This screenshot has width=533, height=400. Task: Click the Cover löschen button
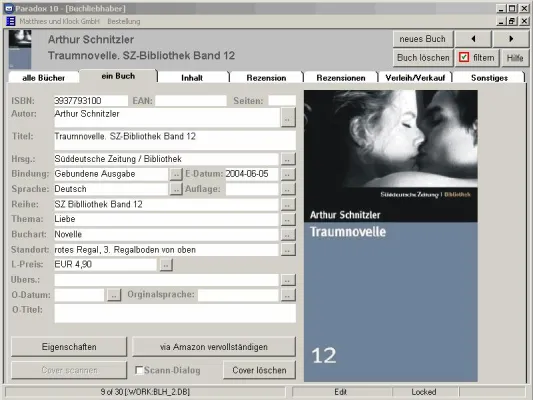point(259,370)
